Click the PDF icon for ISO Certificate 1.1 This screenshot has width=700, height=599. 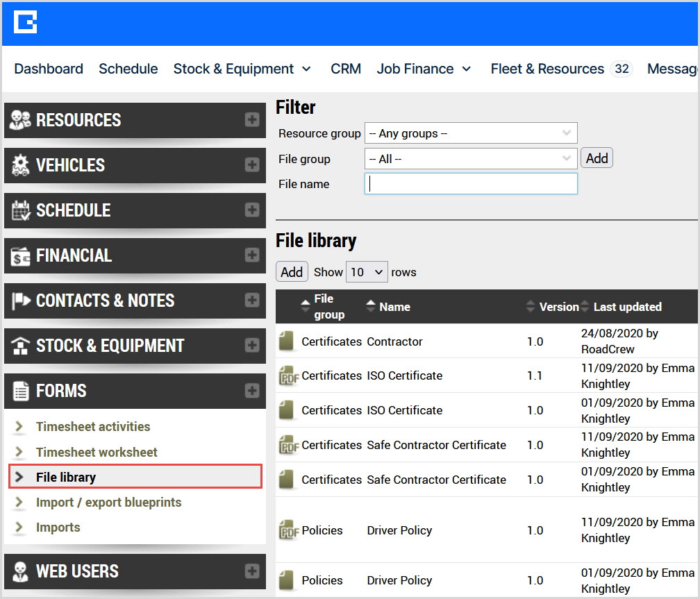coord(287,376)
